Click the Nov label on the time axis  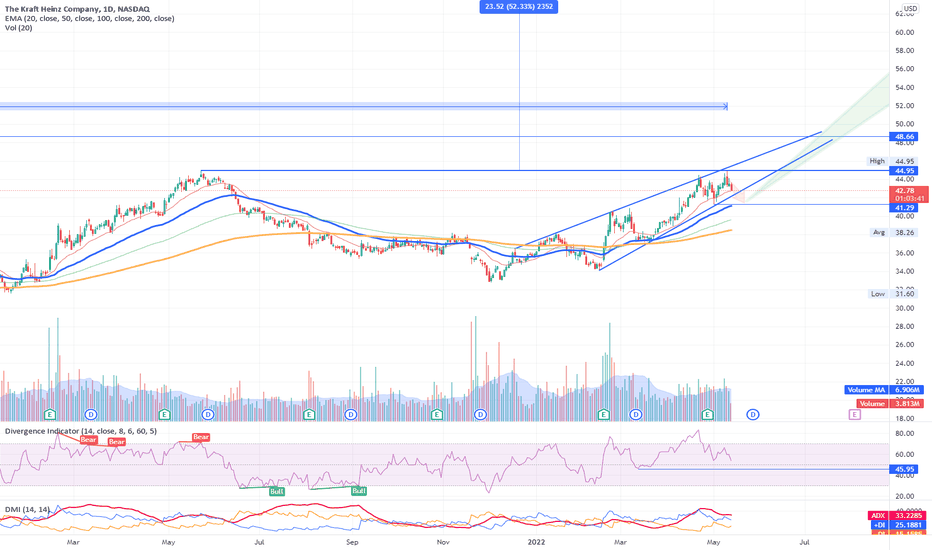pos(442,542)
